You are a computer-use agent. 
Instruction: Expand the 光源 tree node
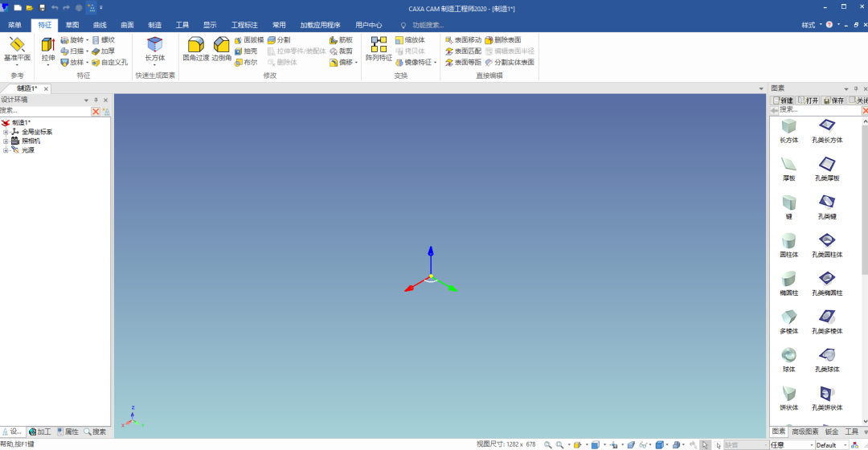6,150
